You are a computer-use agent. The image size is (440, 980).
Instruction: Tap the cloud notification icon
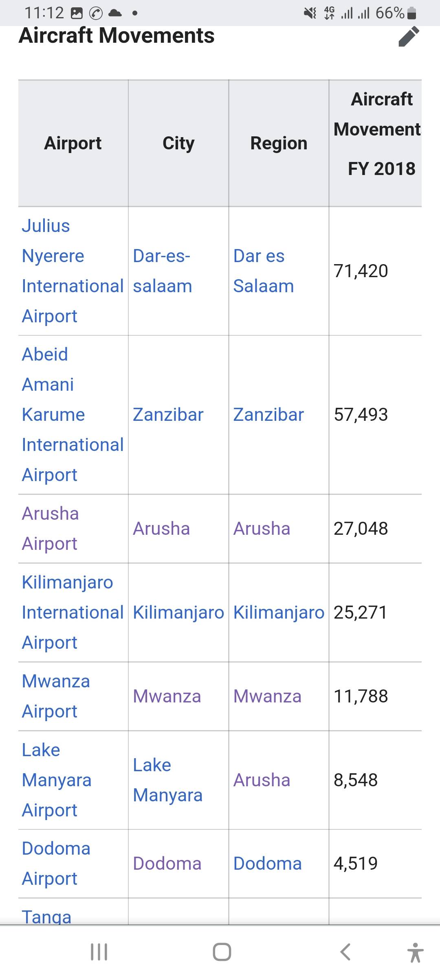click(x=115, y=13)
